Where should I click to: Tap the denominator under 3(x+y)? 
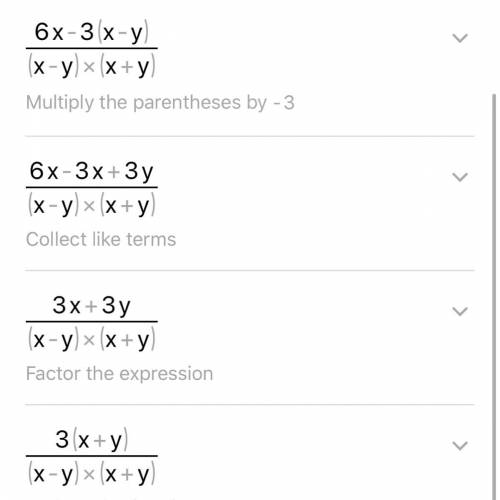92,474
